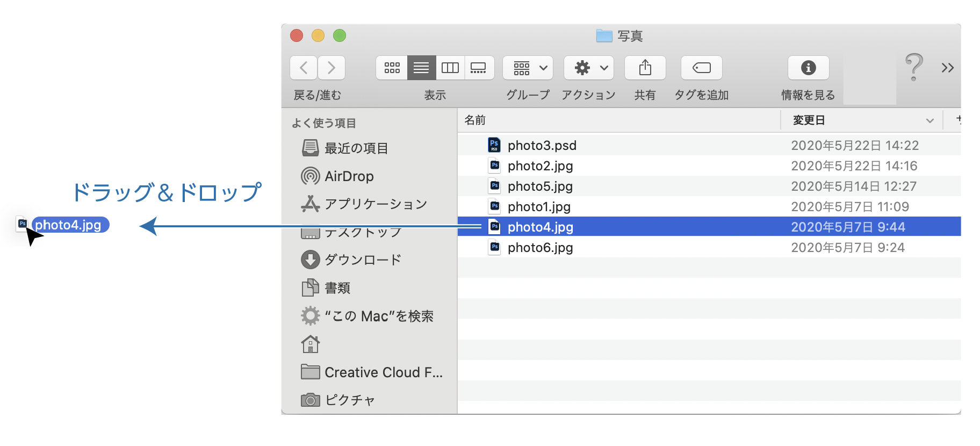Open ダウンロード in the sidebar

(351, 260)
